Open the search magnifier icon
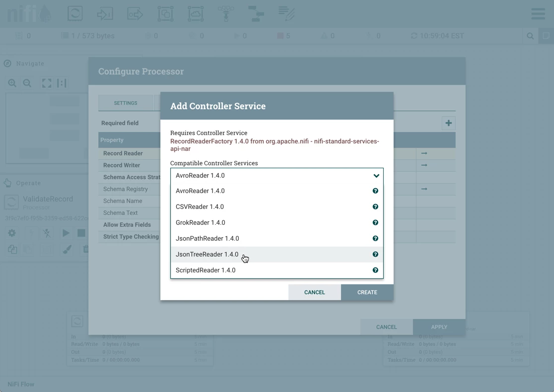Screen dimensions: 554x392 tap(530, 36)
